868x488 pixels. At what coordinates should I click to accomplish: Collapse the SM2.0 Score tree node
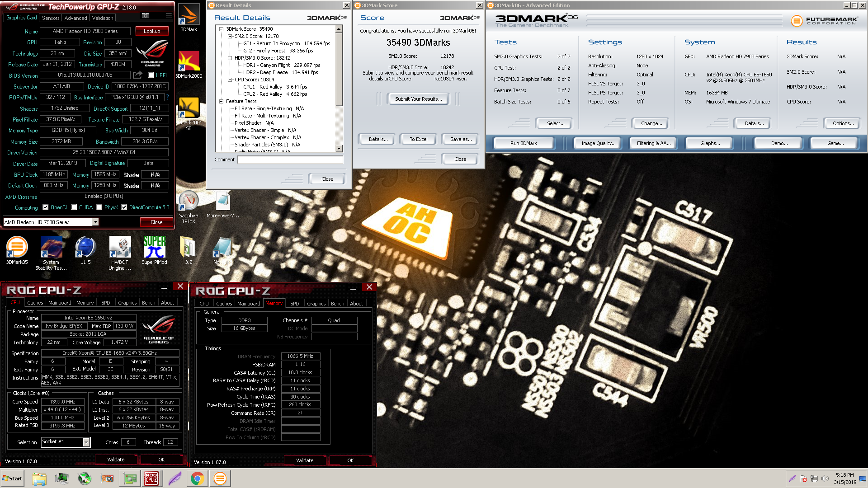click(230, 36)
